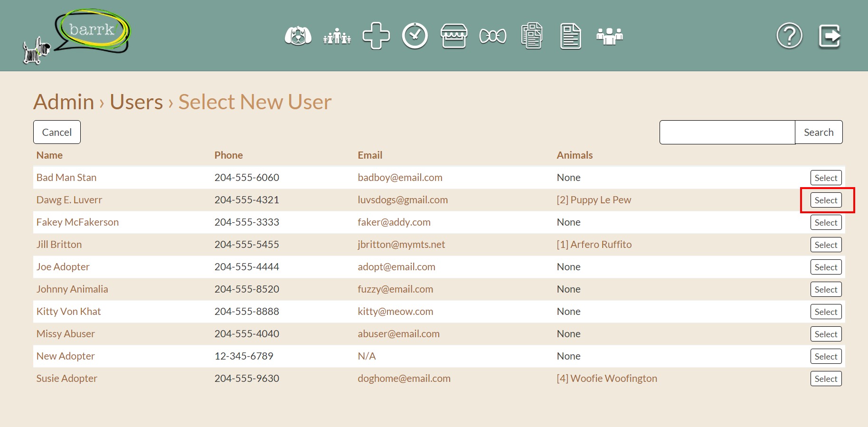This screenshot has height=427, width=868.
Task: Select user Dawg E. Luverr
Action: pos(826,200)
